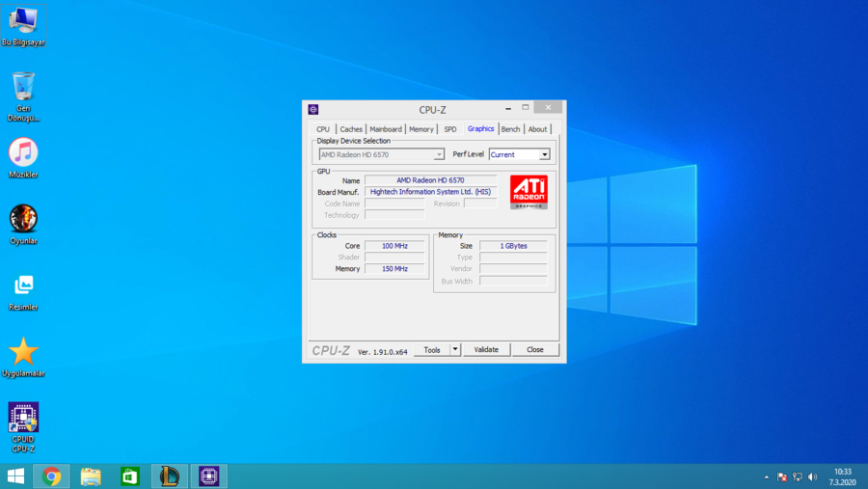Click the Memory Size value 1 GBytes
868x489 pixels.
(x=513, y=246)
